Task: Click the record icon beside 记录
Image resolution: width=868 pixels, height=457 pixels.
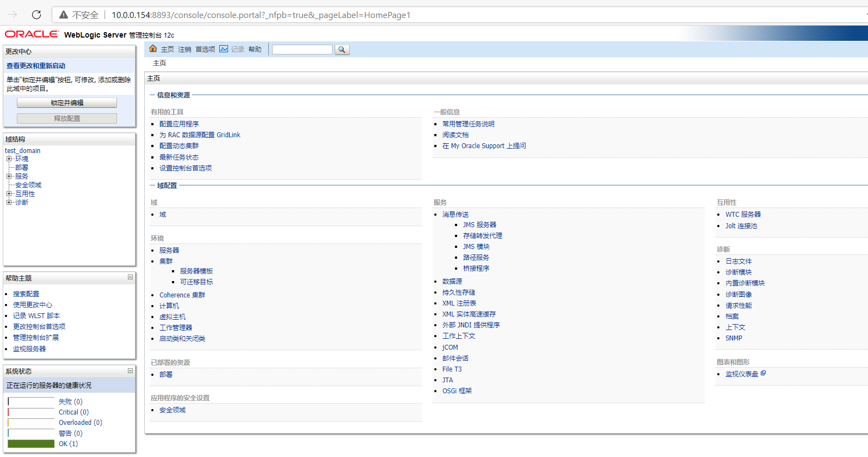Action: click(224, 49)
